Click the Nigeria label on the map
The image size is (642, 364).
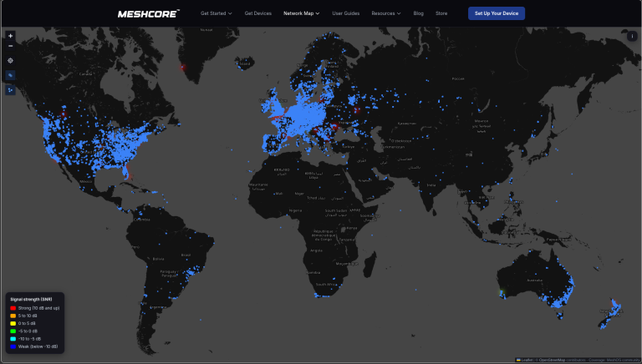pos(295,210)
